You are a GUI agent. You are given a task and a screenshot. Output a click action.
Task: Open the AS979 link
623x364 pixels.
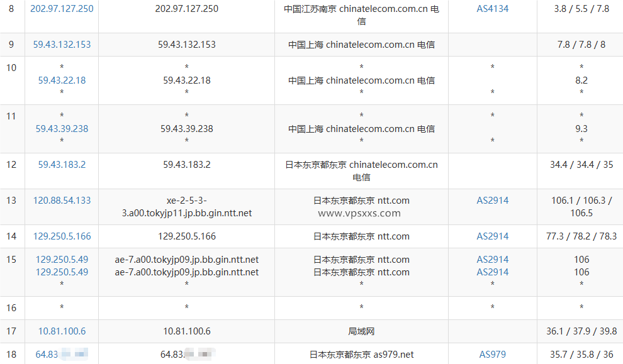tap(492, 354)
